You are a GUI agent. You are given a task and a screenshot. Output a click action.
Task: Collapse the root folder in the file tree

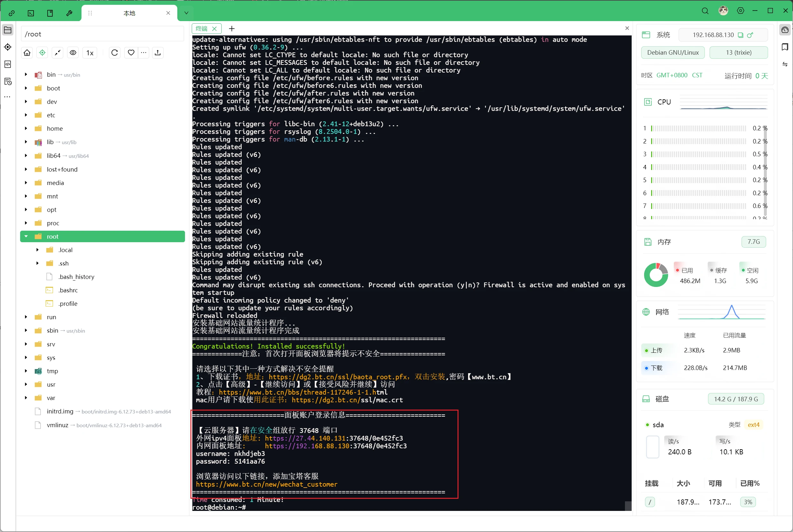point(26,236)
